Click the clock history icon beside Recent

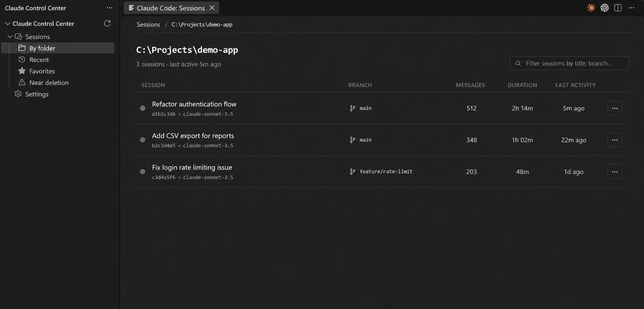pos(22,59)
